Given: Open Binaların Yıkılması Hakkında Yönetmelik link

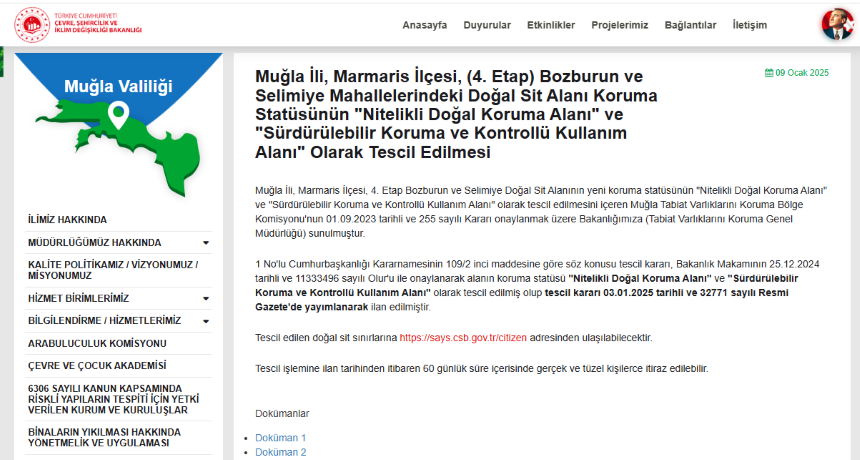Looking at the screenshot, I should [104, 438].
